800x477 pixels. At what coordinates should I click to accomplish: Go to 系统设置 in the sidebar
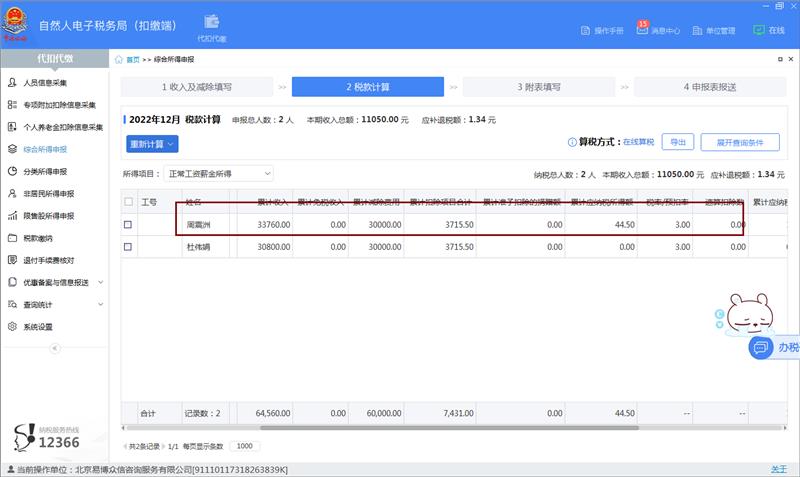click(x=38, y=326)
